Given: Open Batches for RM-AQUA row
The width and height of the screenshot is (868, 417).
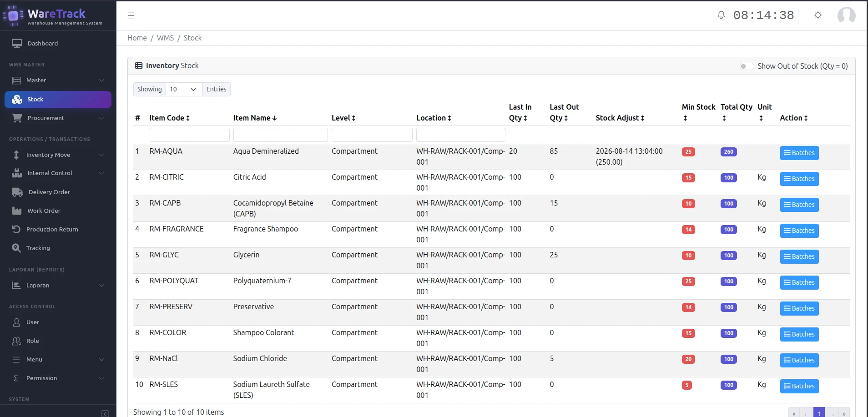Looking at the screenshot, I should point(799,153).
